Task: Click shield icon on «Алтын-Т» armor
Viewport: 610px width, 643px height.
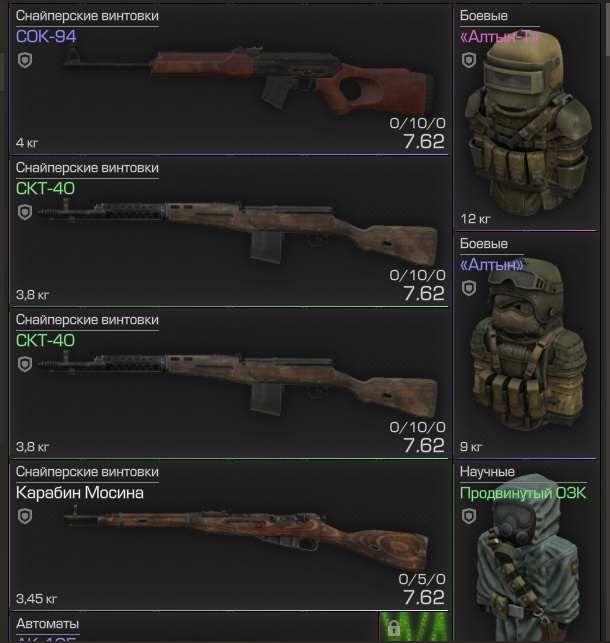Action: tap(469, 60)
